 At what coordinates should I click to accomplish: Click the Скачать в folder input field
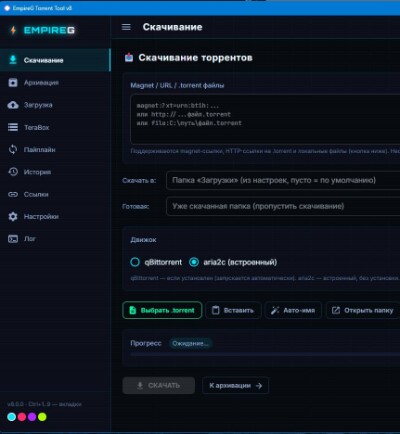coord(283,180)
